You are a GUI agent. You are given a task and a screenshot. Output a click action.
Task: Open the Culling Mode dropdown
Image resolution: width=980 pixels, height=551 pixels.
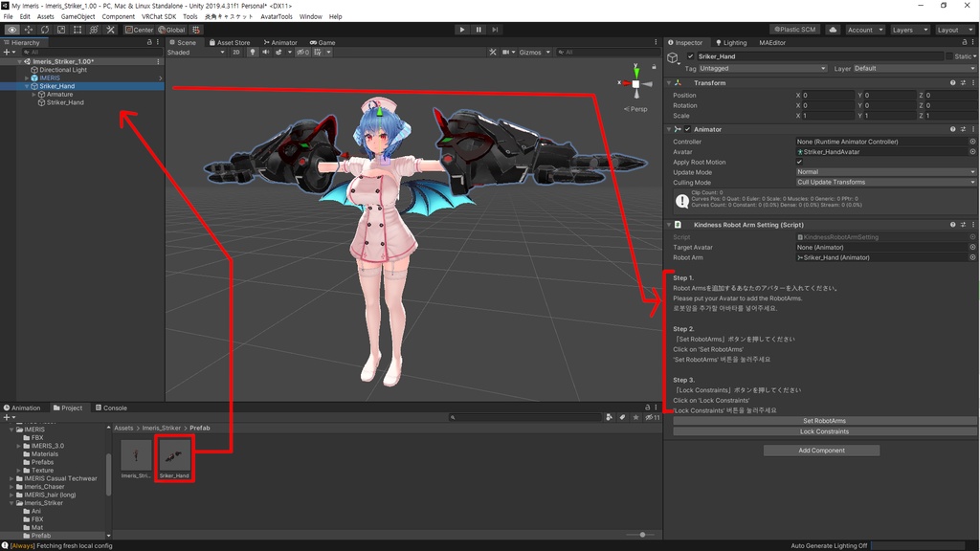pos(885,183)
